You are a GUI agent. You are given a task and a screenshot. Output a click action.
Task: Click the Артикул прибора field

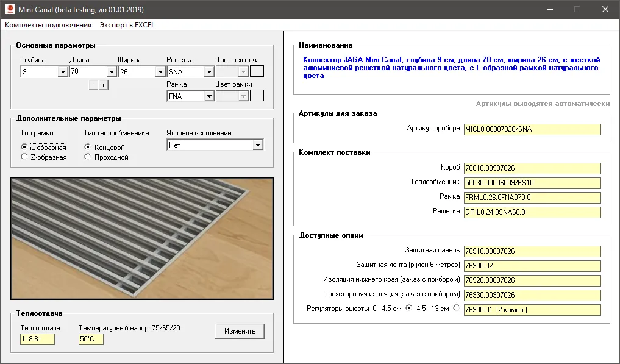click(532, 129)
